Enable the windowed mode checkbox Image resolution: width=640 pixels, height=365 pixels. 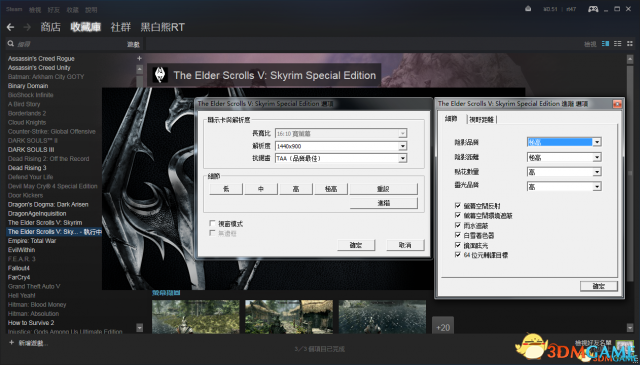pyautogui.click(x=212, y=223)
